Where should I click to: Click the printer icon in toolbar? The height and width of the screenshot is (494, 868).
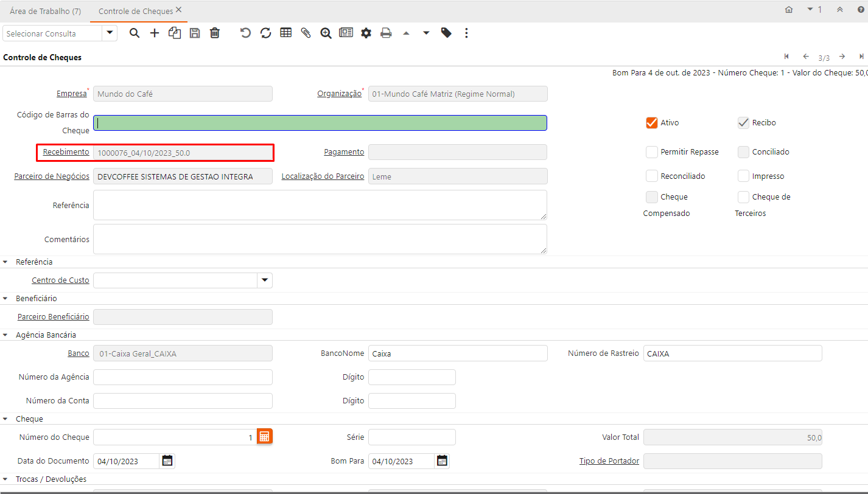[x=386, y=33]
